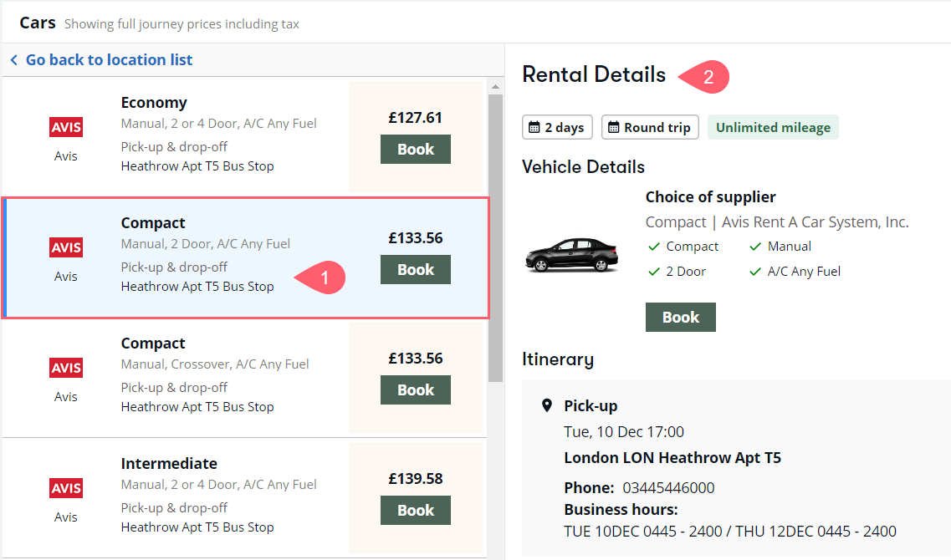
Task: Click the Pick-up location pin icon
Action: coord(546,405)
